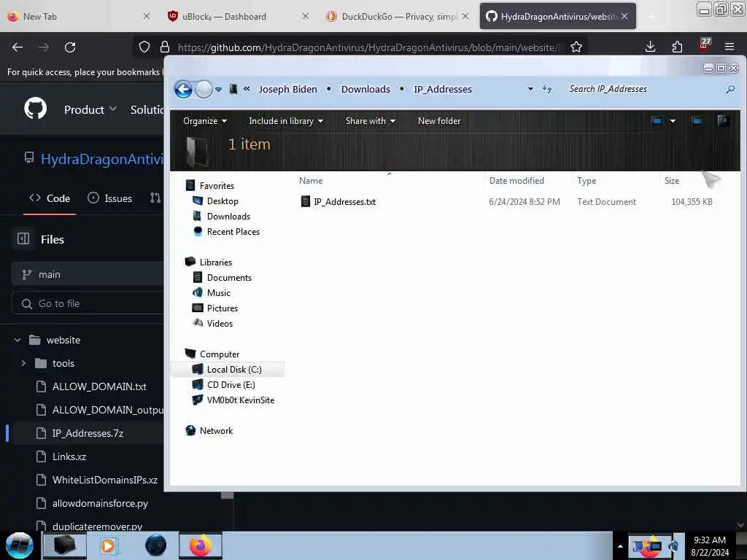Viewport: 747px width, 560px height.
Task: Bookmark this page with the star icon
Action: click(576, 47)
